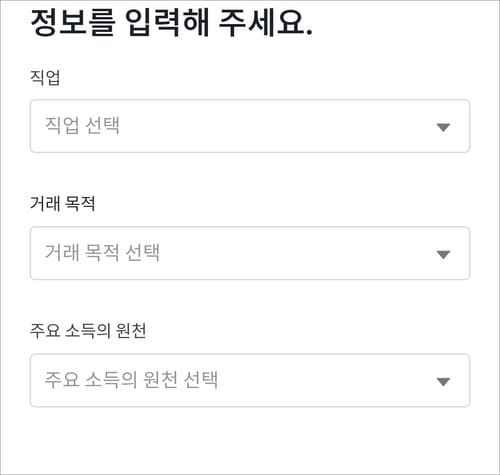Click the arrow icon in 직업 선택 field
Image resolution: width=500 pixels, height=475 pixels.
tap(443, 127)
